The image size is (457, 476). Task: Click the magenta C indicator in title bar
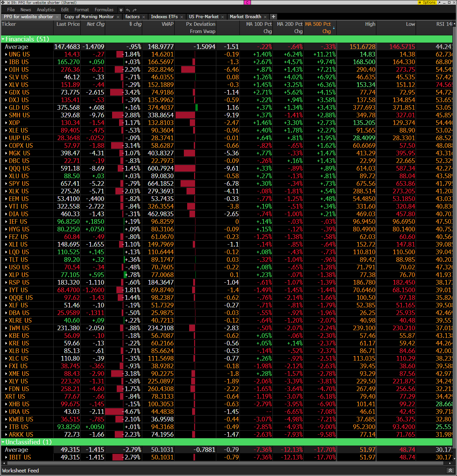click(x=247, y=2)
